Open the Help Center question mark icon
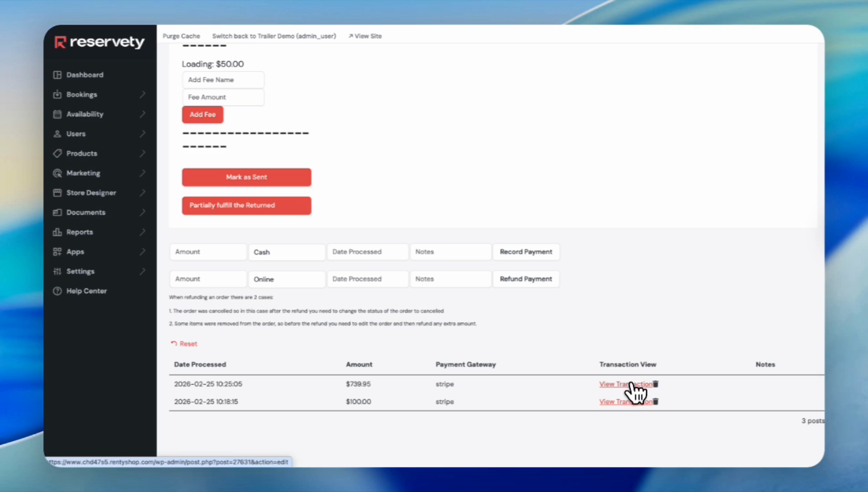This screenshot has height=492, width=868. 57,291
